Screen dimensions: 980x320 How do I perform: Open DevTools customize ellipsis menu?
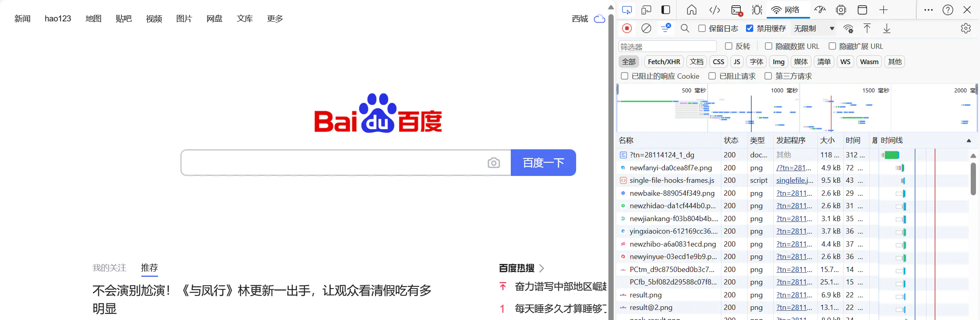click(x=928, y=10)
